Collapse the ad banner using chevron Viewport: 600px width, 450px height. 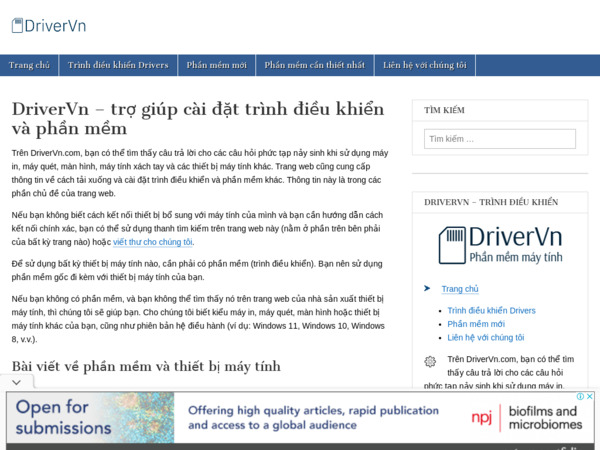[x=16, y=382]
